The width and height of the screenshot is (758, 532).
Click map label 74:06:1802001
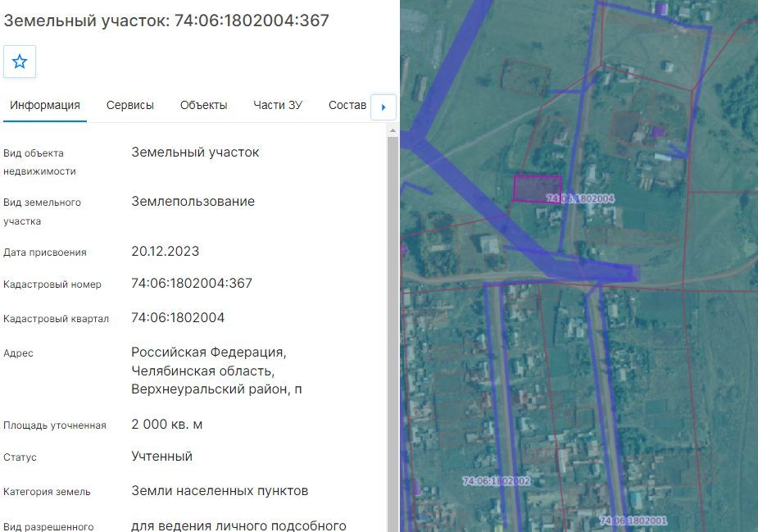[633, 521]
